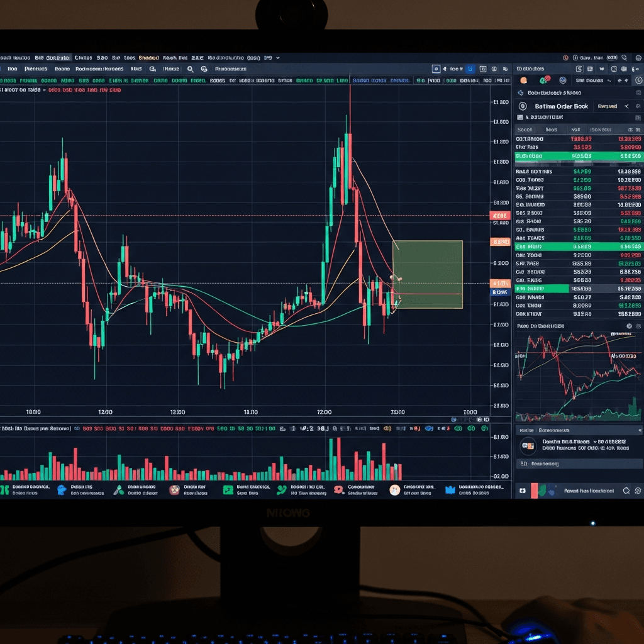Click the green square chart icon in bottom bar

pos(228,490)
